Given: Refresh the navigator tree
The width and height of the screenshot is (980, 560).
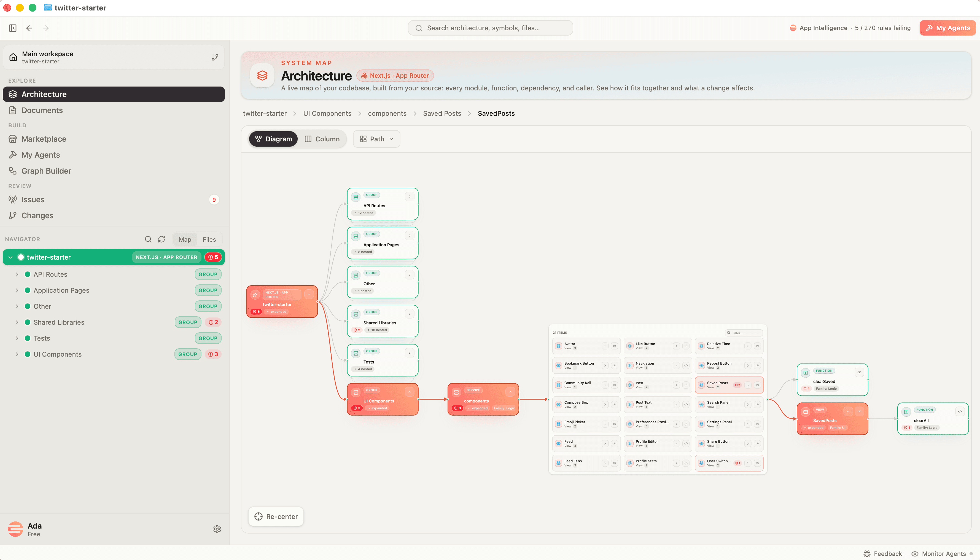Looking at the screenshot, I should click(x=161, y=239).
